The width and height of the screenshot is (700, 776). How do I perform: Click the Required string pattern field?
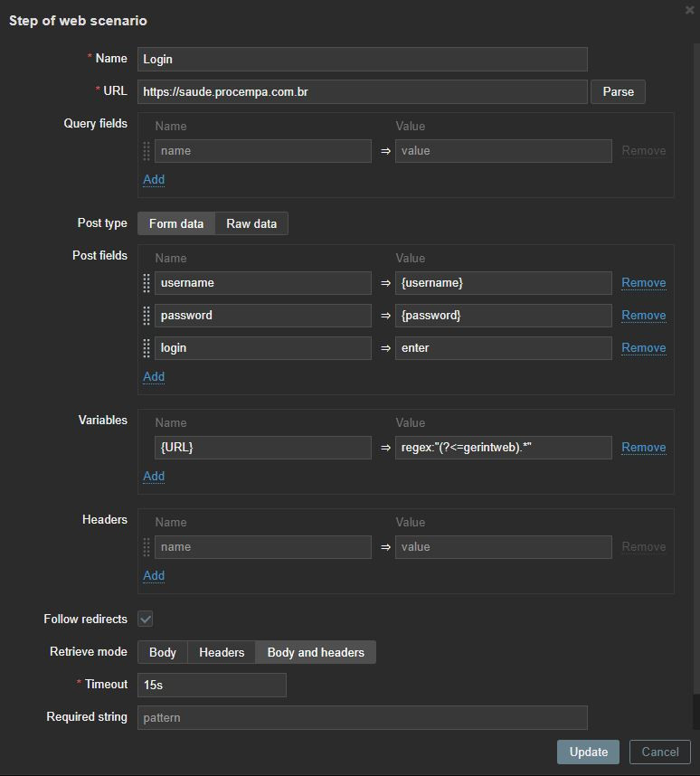pyautogui.click(x=362, y=717)
